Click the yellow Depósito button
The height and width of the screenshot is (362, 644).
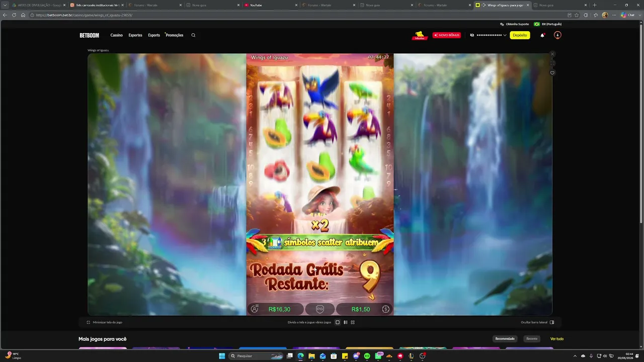[520, 35]
